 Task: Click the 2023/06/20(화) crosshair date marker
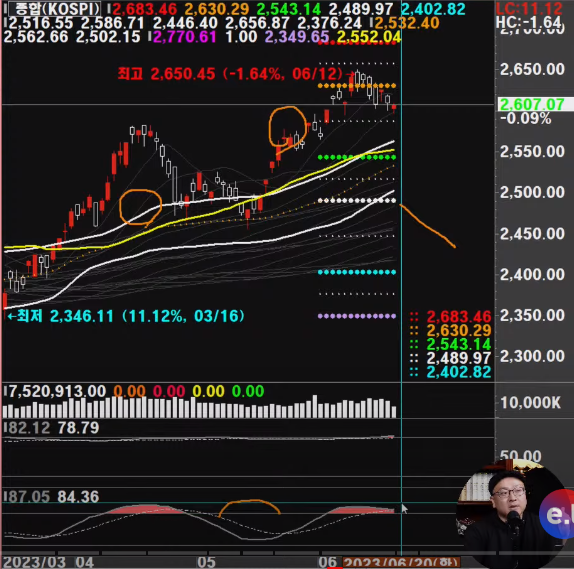coord(401,563)
